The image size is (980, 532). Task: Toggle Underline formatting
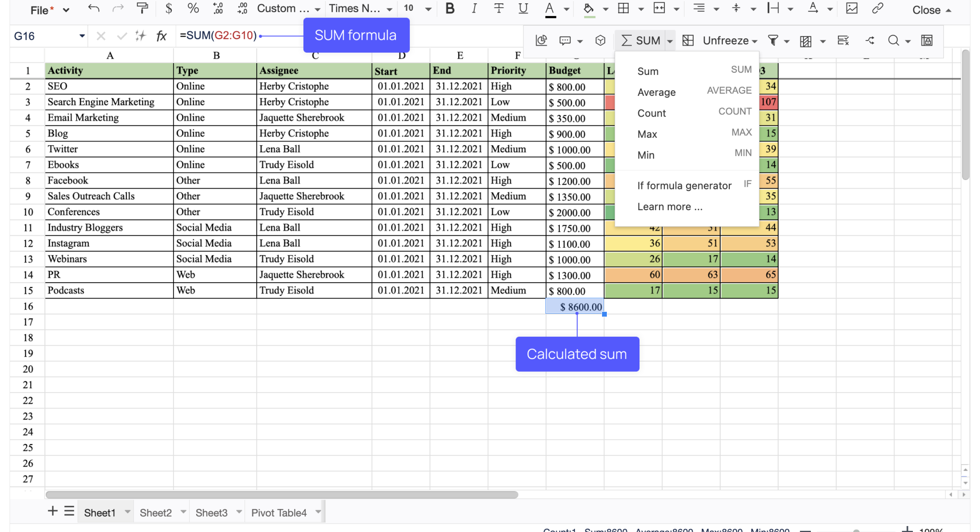(523, 9)
